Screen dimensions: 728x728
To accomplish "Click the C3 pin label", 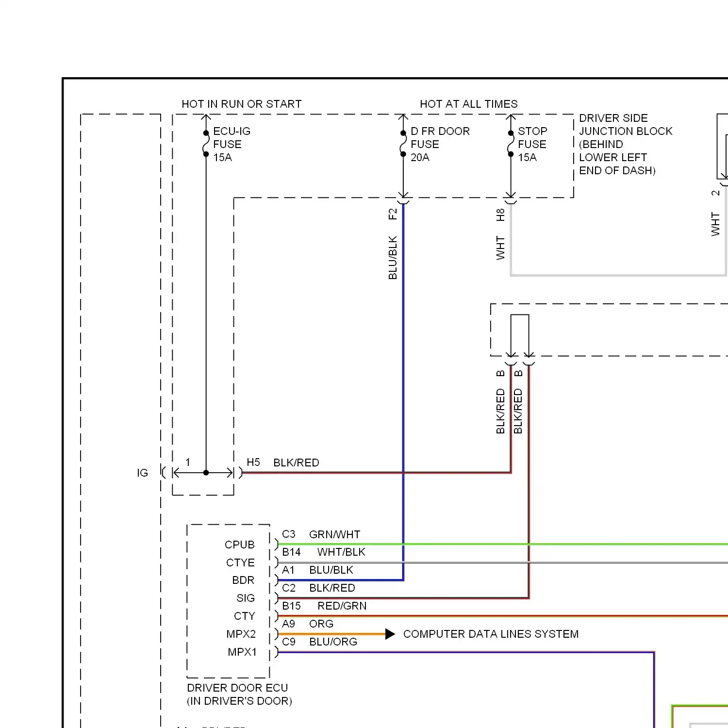I will 289,534.
